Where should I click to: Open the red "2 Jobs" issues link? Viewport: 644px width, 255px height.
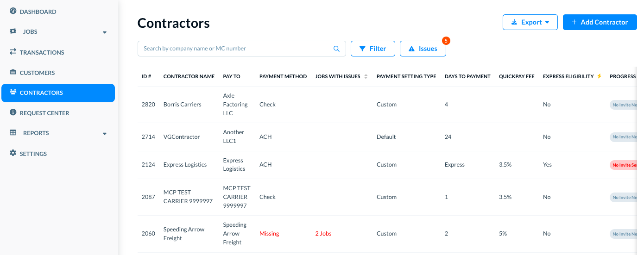click(x=323, y=234)
